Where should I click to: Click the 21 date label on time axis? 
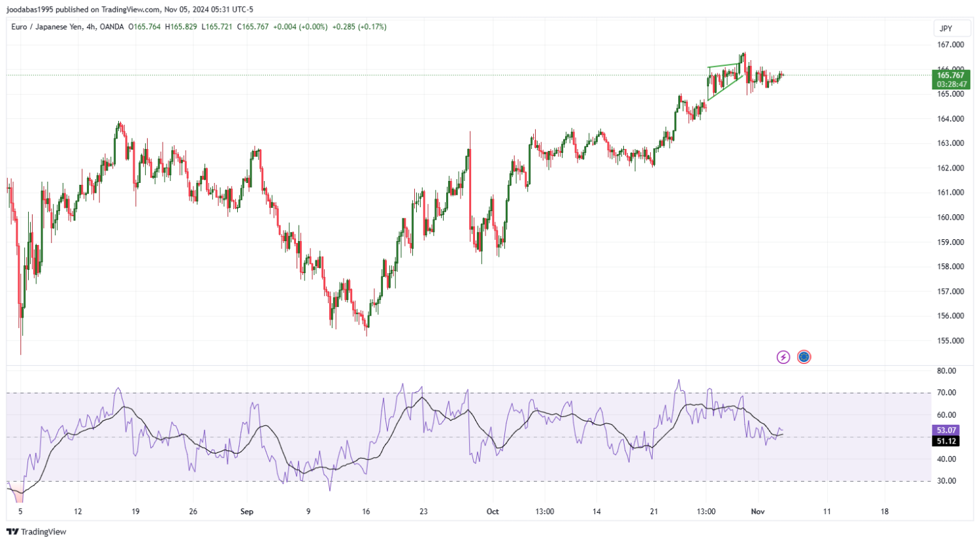coord(654,512)
